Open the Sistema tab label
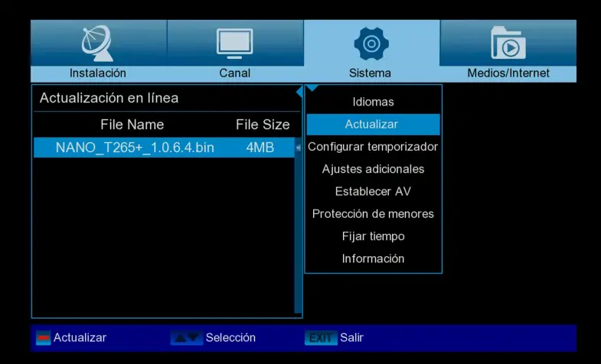601x364 pixels. (x=370, y=73)
